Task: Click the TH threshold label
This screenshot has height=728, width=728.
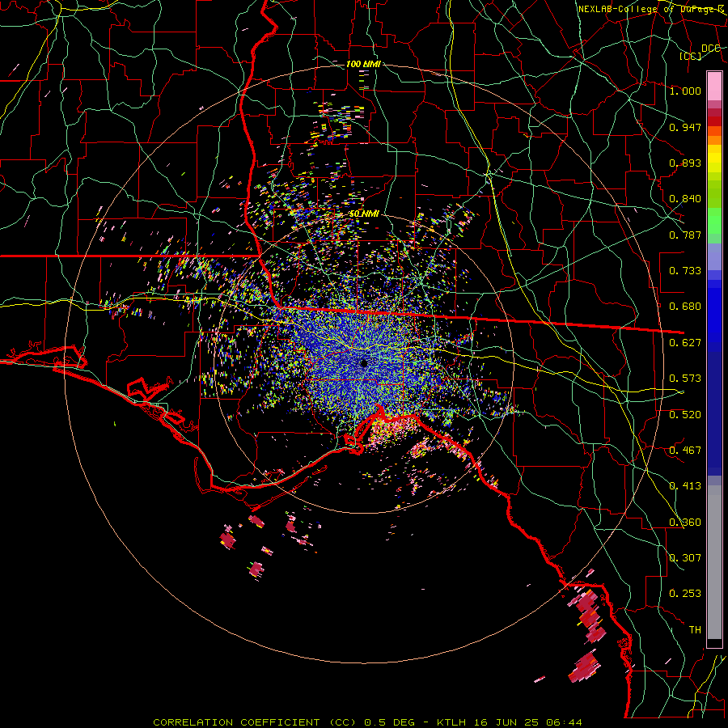Action: click(x=695, y=630)
